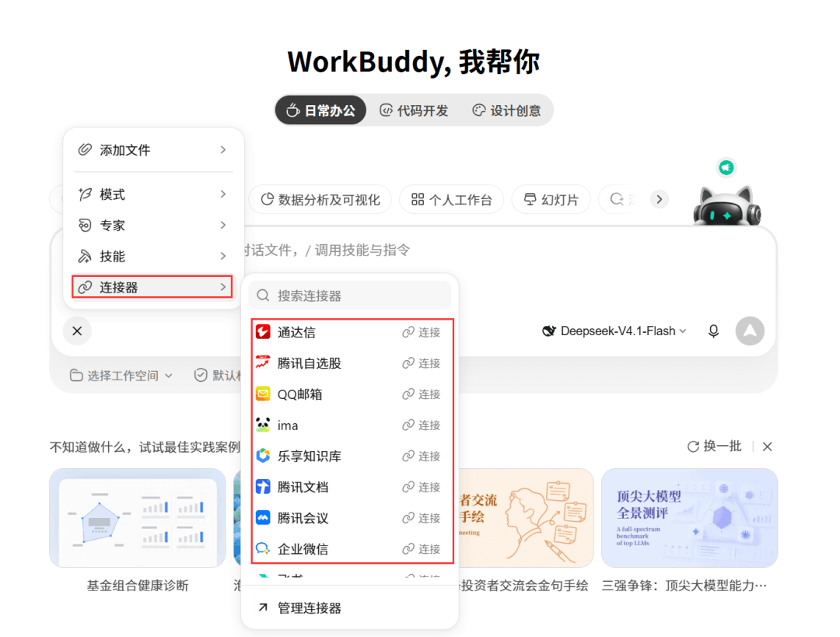Click the green announcement speaker icon

(726, 168)
